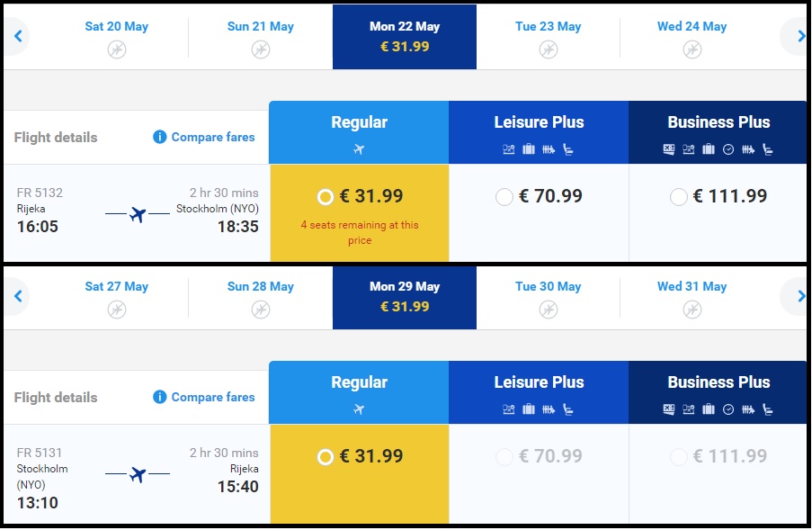Go to earlier dates before Sat 20 May
812x530 pixels.
coord(16,36)
